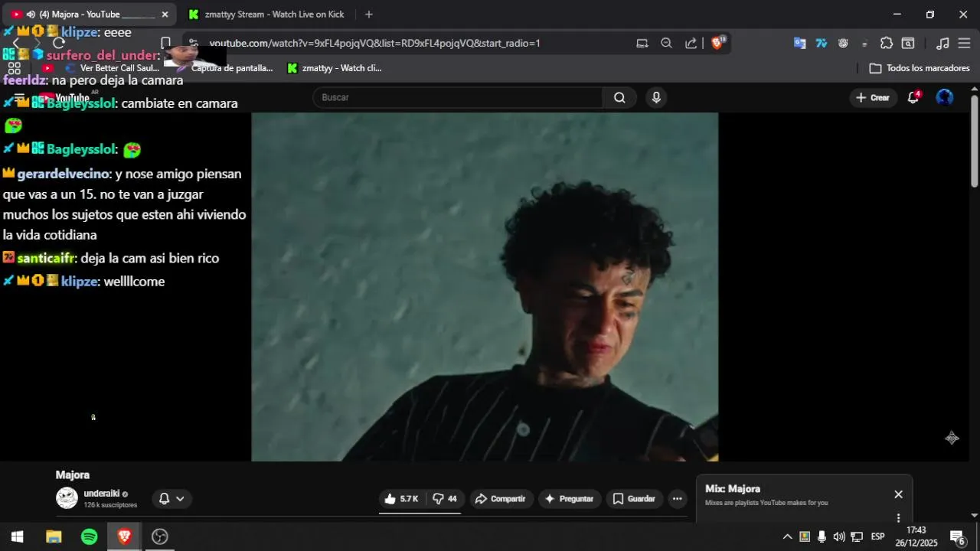Activate voice search microphone on YouTube
This screenshot has width=980, height=551.
click(655, 97)
